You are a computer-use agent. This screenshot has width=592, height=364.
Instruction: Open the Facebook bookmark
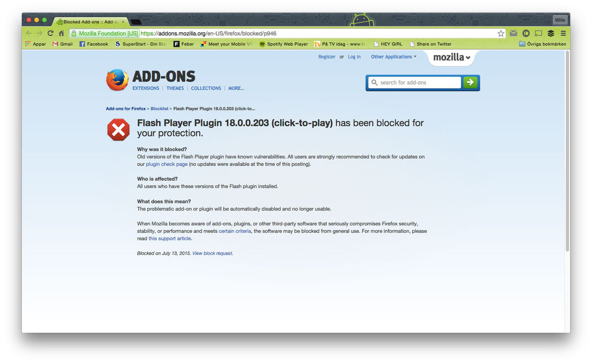pyautogui.click(x=93, y=44)
